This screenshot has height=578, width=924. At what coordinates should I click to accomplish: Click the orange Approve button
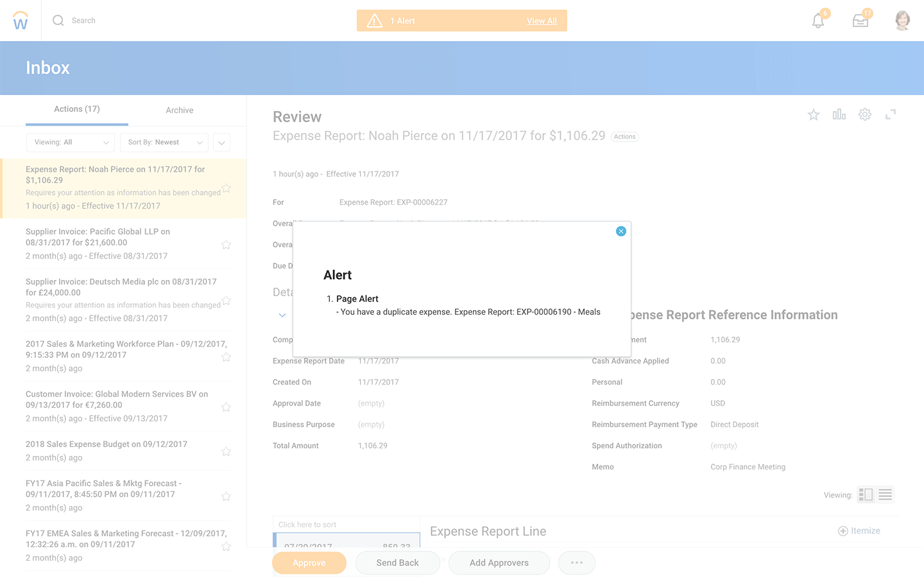pyautogui.click(x=309, y=563)
